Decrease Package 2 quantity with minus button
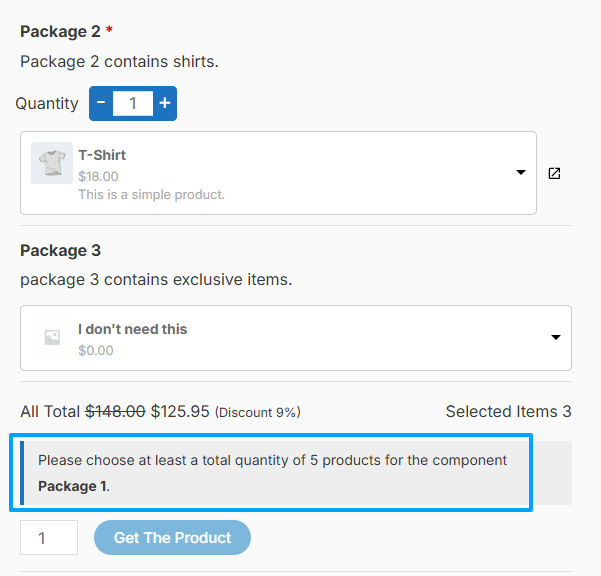 (x=101, y=103)
